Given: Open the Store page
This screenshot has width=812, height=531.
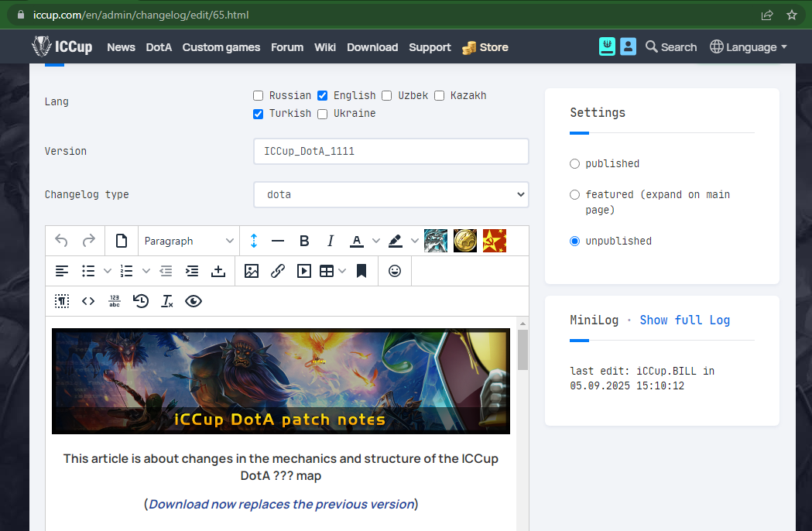Looking at the screenshot, I should pos(485,47).
